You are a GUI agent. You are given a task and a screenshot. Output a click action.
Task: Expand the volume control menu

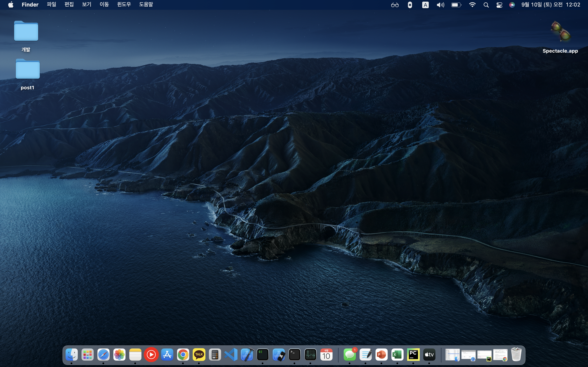tap(440, 5)
